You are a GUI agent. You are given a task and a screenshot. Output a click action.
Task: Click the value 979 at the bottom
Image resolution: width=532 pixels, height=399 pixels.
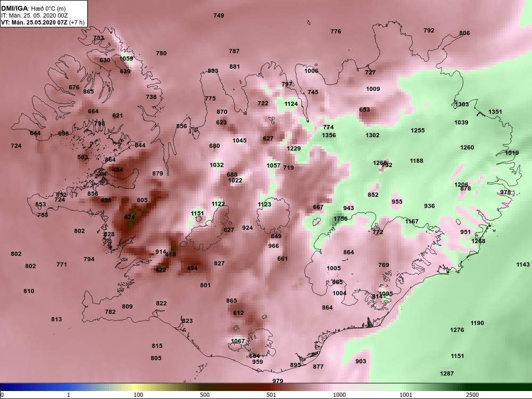click(x=278, y=381)
